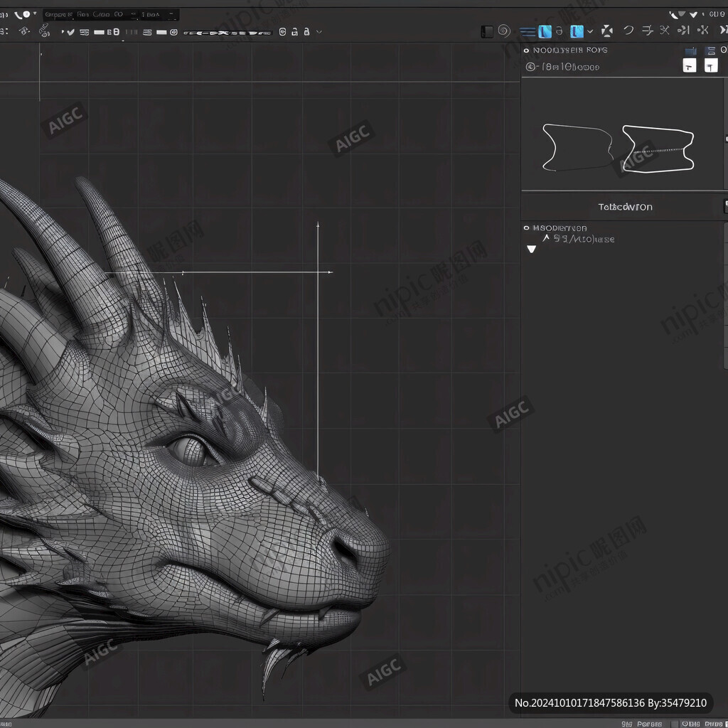Toggle the second blue square button
The width and height of the screenshot is (728, 728).
[577, 31]
